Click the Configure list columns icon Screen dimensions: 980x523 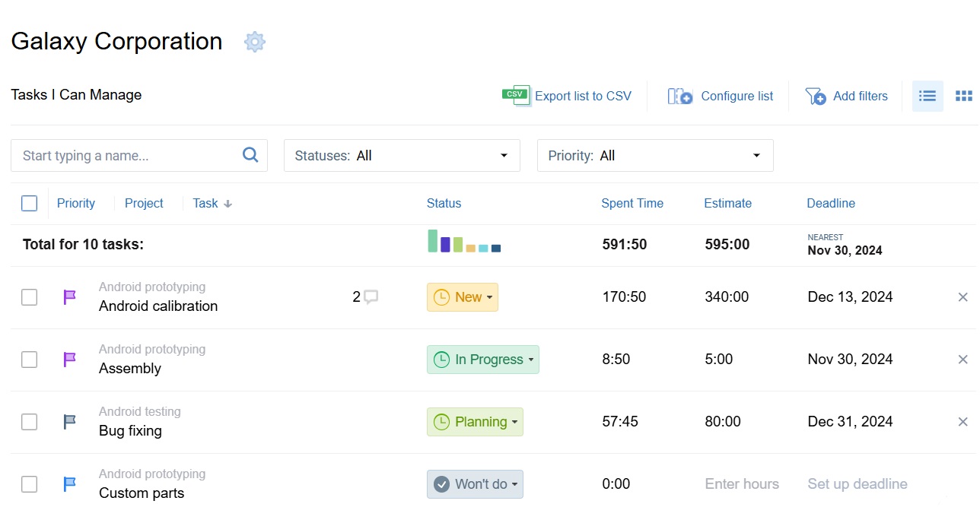(680, 97)
